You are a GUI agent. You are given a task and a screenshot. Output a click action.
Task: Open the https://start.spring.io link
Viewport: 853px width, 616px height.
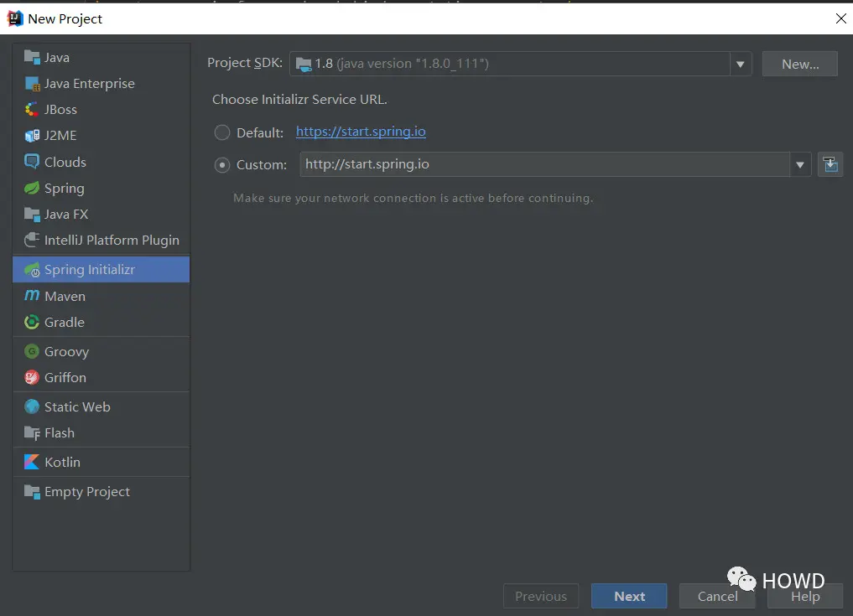pyautogui.click(x=361, y=132)
